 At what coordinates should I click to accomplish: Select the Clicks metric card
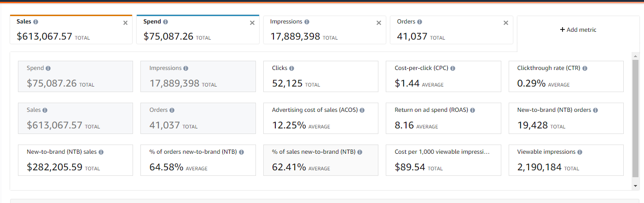click(320, 76)
